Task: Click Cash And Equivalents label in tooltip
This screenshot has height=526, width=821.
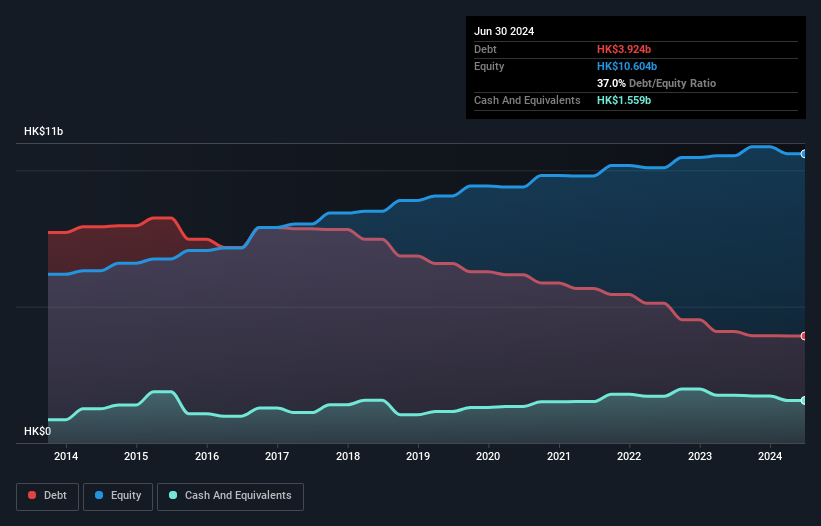Action: (527, 100)
